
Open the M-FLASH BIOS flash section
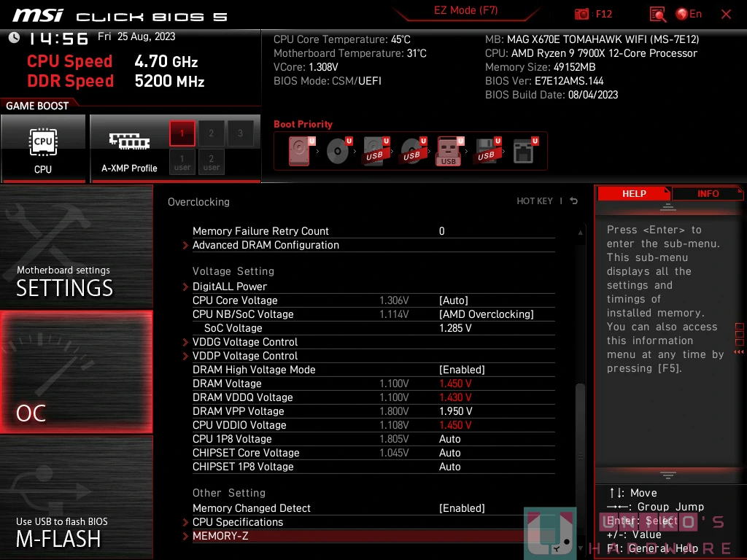[x=76, y=497]
